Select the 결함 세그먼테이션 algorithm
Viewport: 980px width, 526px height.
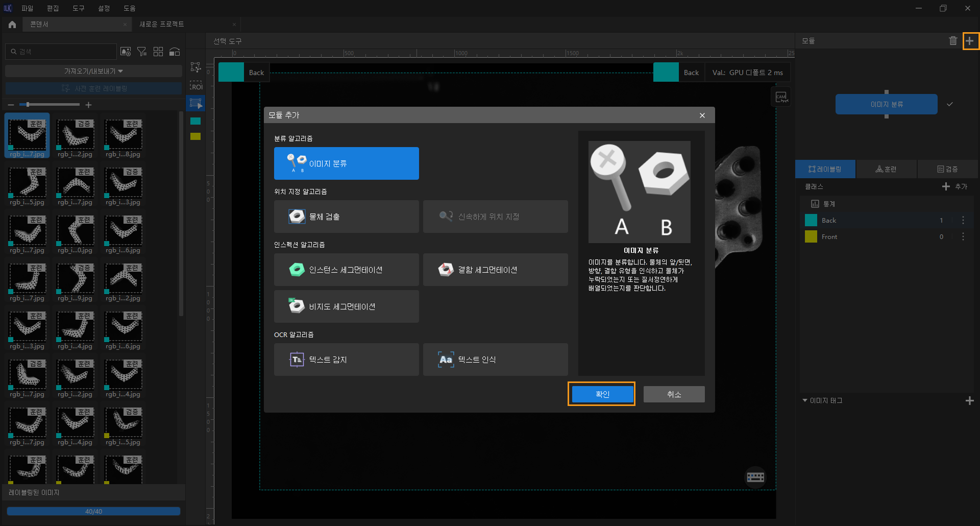pyautogui.click(x=495, y=270)
